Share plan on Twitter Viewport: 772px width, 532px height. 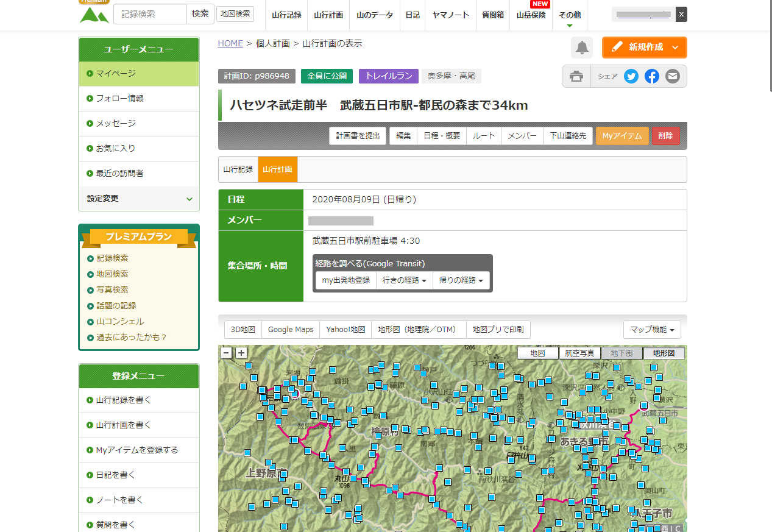[x=631, y=77]
